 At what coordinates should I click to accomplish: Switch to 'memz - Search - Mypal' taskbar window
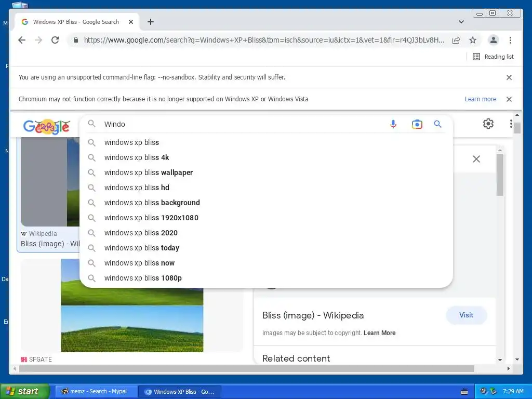click(96, 392)
